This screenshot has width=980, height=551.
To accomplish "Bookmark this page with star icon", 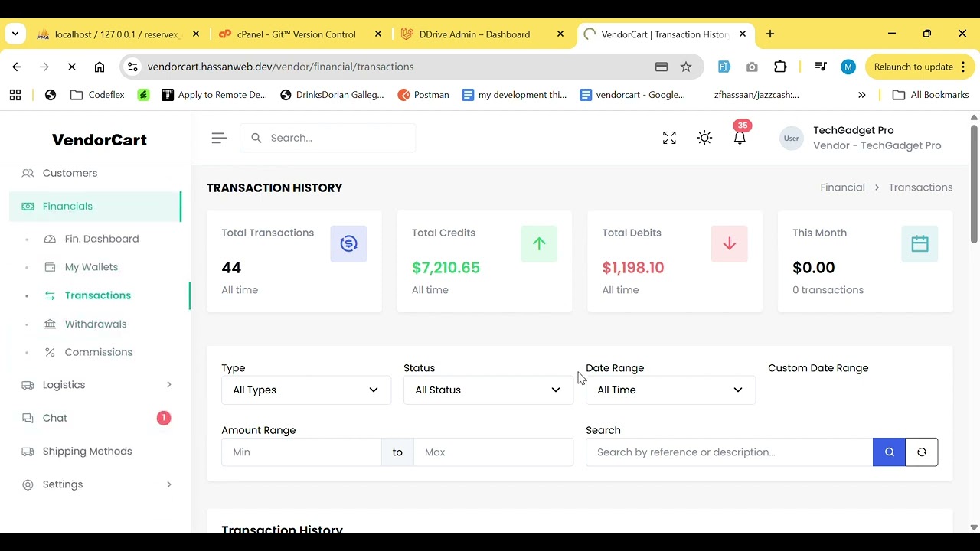I will click(686, 67).
